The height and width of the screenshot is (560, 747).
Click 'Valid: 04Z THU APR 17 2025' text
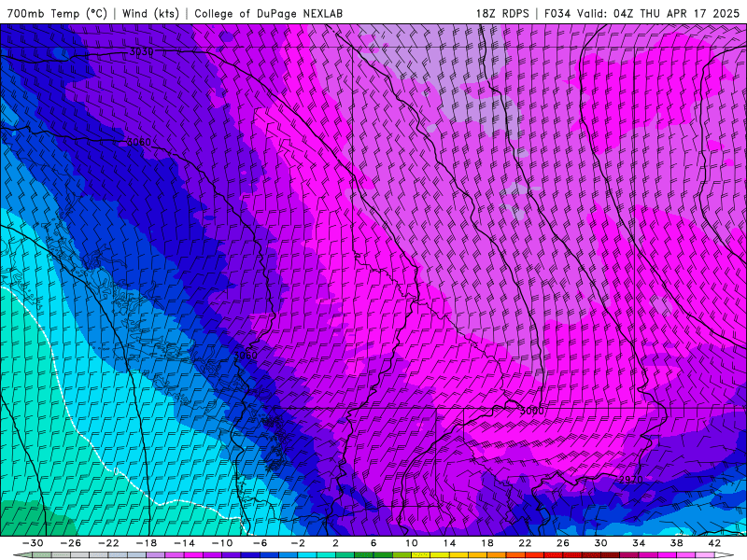[658, 13]
